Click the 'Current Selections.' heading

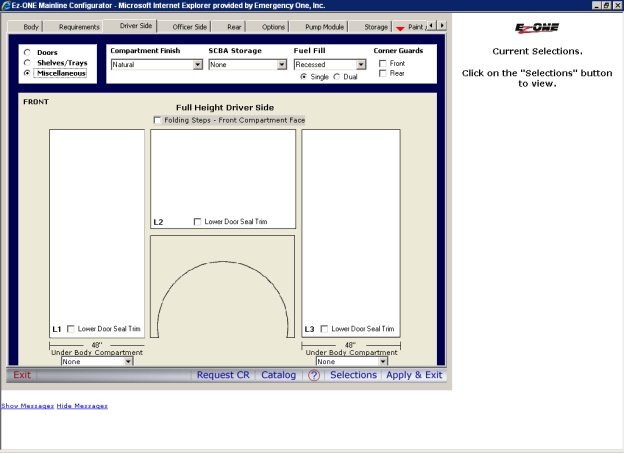click(537, 51)
